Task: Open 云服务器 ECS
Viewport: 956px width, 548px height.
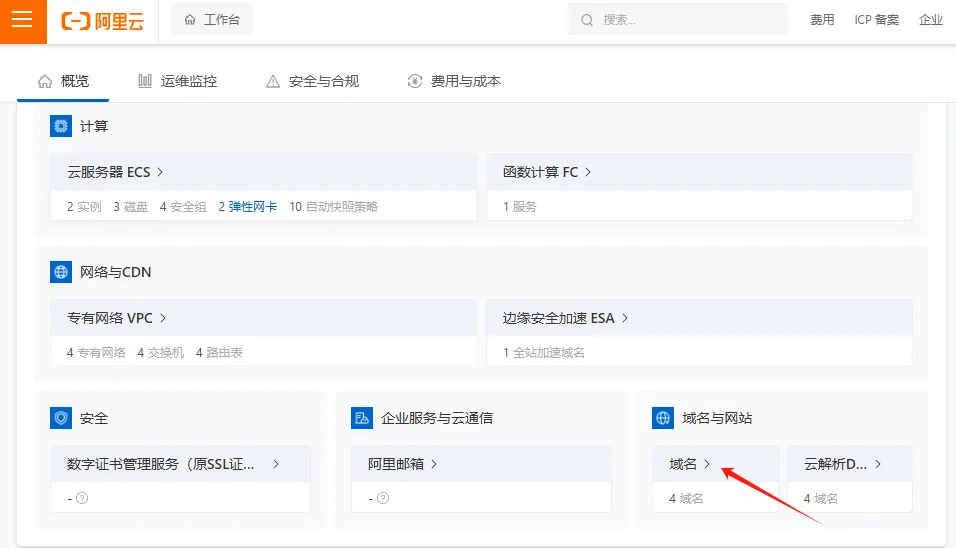Action: point(109,172)
